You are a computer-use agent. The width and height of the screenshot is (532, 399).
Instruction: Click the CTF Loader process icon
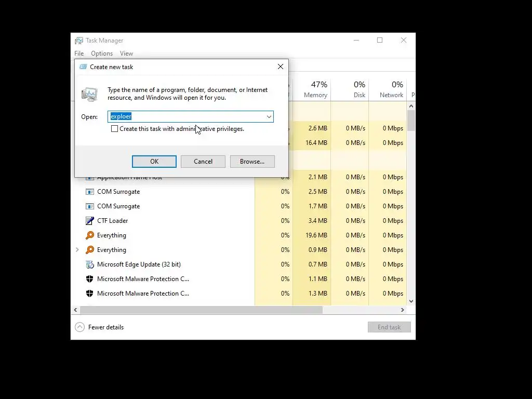(x=89, y=221)
